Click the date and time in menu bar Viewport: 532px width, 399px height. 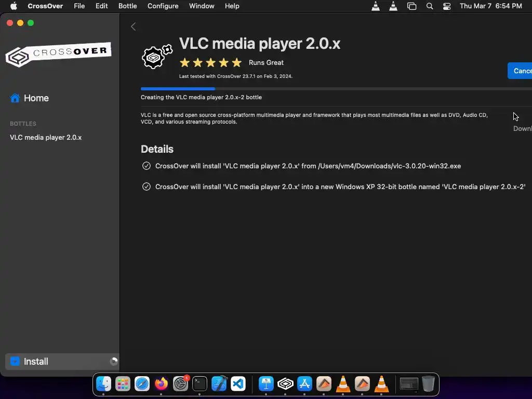point(490,6)
